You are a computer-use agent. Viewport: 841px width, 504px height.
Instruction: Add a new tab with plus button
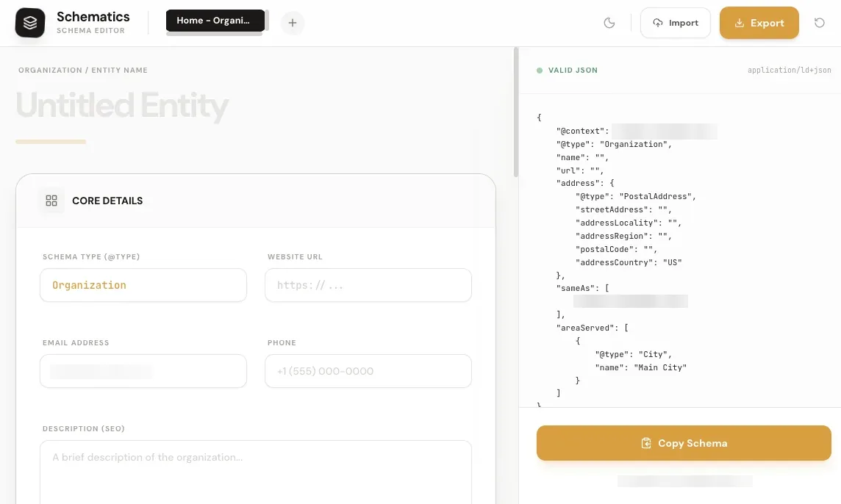tap(293, 23)
